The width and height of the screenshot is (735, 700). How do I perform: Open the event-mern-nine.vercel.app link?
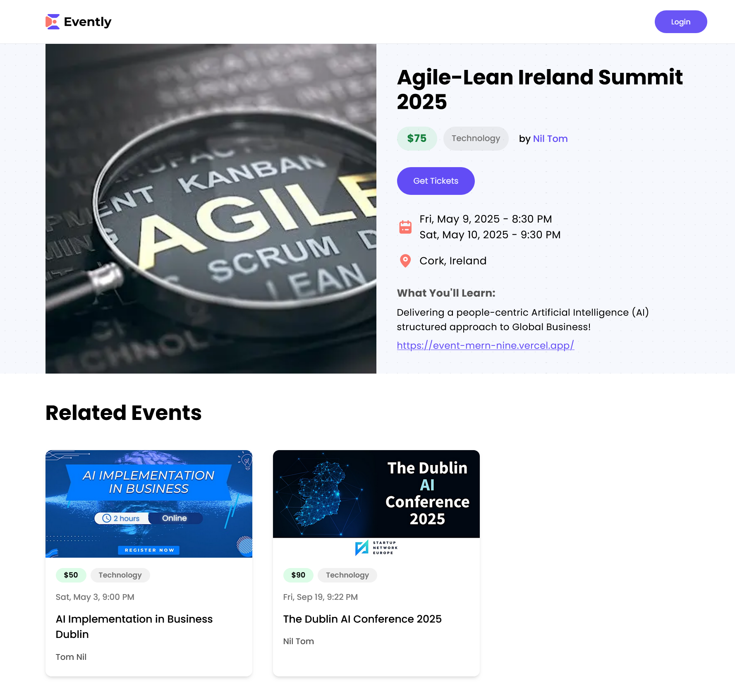click(x=485, y=345)
